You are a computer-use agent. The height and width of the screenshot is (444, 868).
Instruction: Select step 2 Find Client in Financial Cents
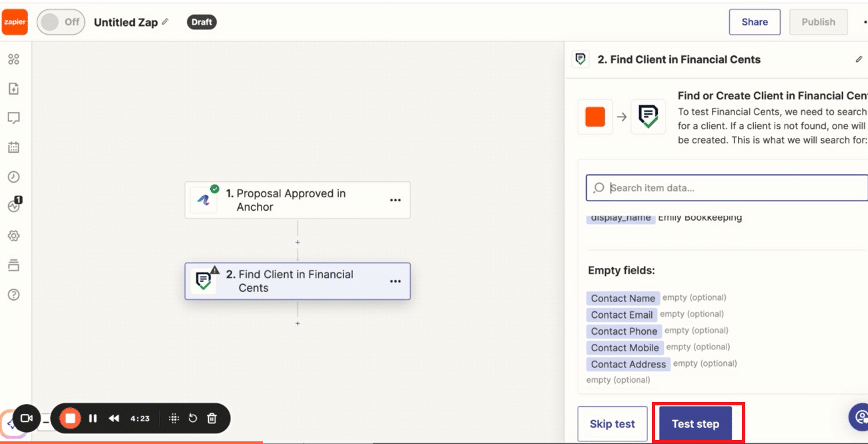(298, 281)
